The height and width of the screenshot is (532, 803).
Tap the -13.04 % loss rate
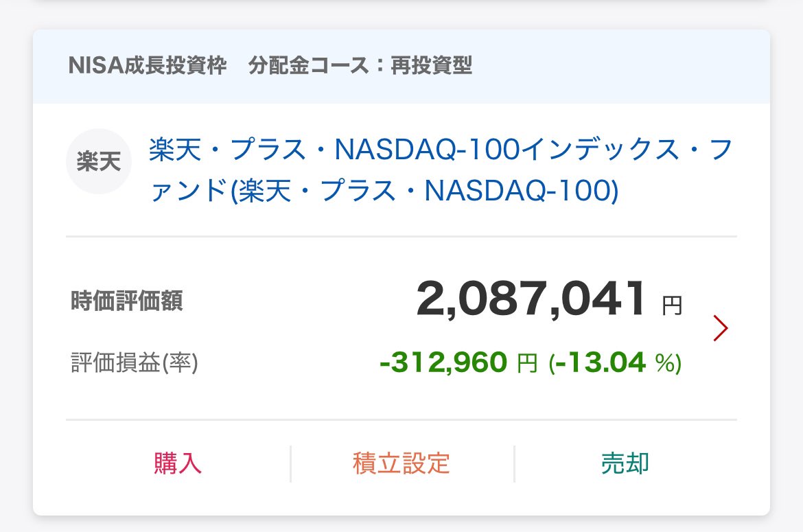(x=615, y=362)
